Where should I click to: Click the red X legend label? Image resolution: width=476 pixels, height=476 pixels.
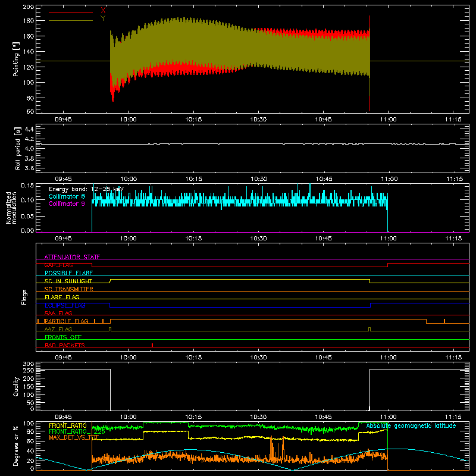(103, 10)
